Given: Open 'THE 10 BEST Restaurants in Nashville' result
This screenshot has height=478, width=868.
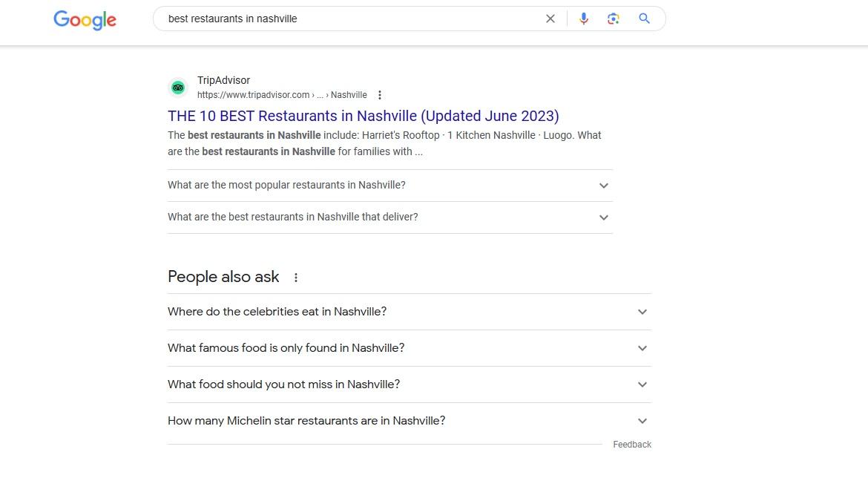Looking at the screenshot, I should 363,116.
